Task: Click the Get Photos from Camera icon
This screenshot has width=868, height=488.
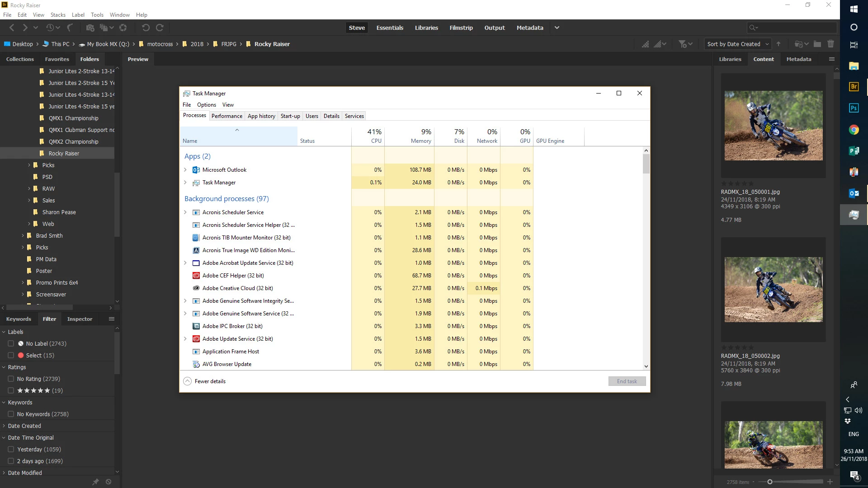Action: pyautogui.click(x=90, y=28)
